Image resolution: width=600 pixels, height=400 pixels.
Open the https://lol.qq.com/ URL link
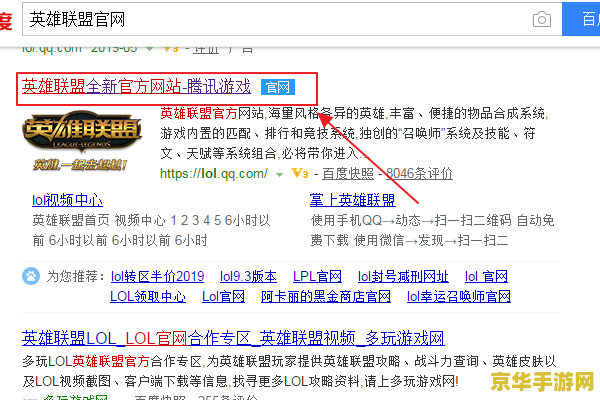pos(214,173)
